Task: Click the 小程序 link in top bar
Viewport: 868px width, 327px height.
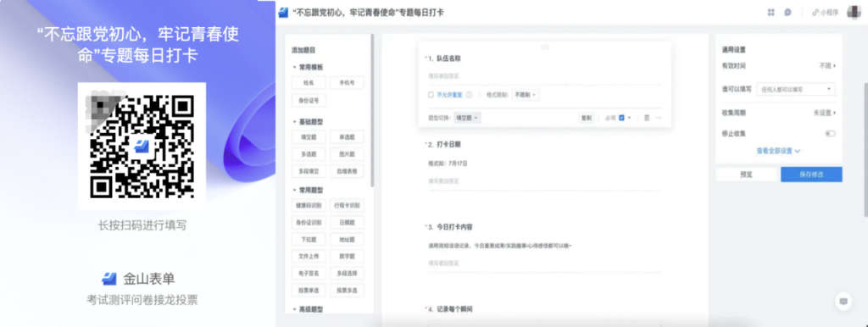Action: [x=826, y=12]
